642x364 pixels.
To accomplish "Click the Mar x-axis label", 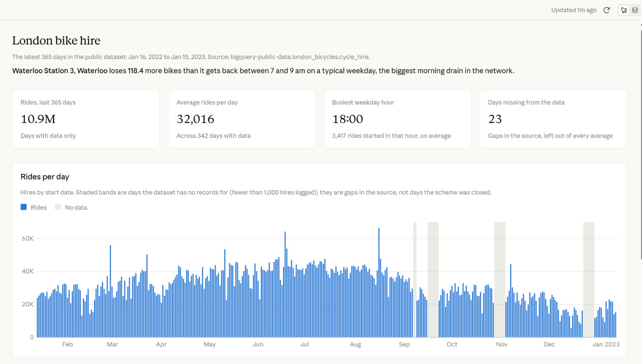I will (x=112, y=344).
